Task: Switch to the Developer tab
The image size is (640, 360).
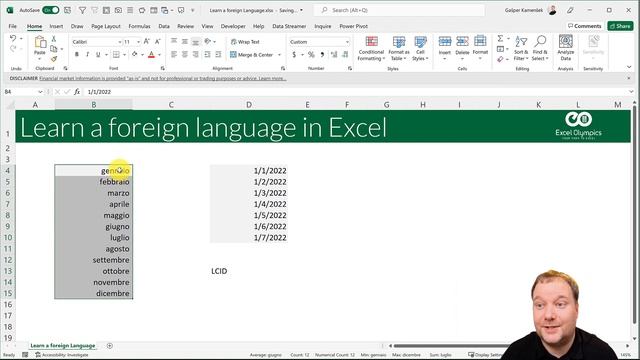Action: point(233,26)
